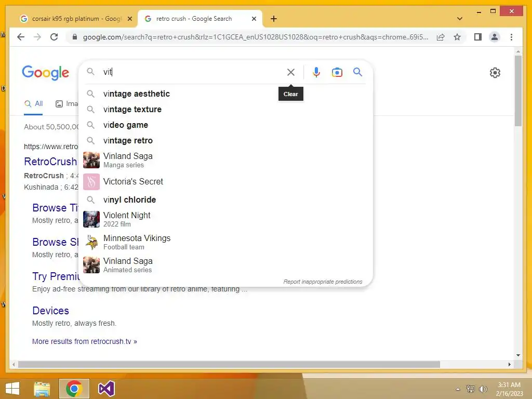Open RetroCrush result title link

(50, 162)
